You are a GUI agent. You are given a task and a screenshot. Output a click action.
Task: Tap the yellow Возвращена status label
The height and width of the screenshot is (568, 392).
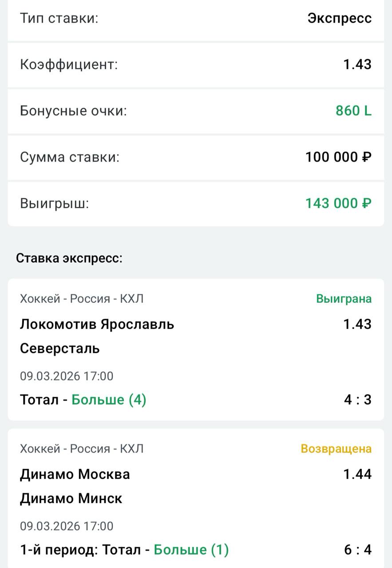(x=336, y=449)
